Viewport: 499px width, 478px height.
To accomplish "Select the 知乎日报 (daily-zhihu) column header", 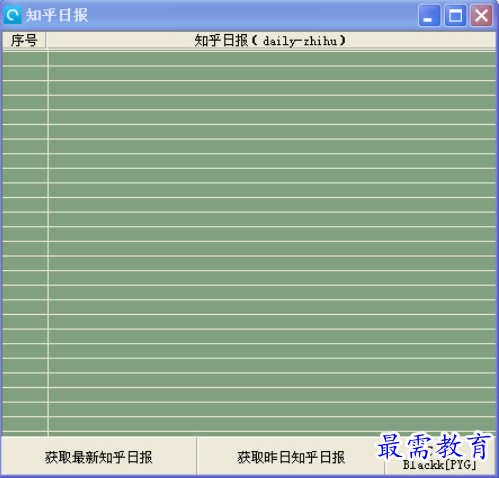I will click(271, 40).
